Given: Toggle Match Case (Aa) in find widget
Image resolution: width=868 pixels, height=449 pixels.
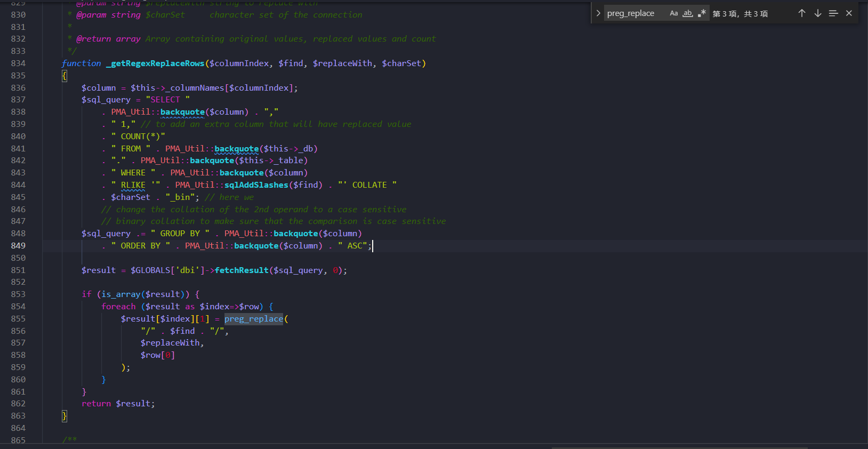Looking at the screenshot, I should 674,13.
